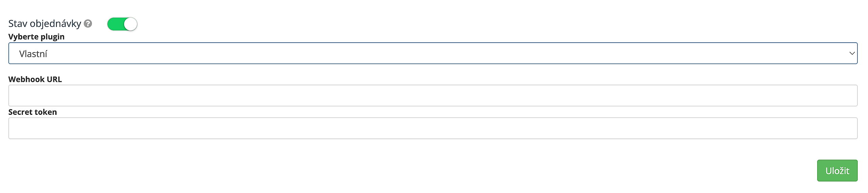Click into the Secret token field
Viewport: 868px width, 193px height.
coord(433,128)
